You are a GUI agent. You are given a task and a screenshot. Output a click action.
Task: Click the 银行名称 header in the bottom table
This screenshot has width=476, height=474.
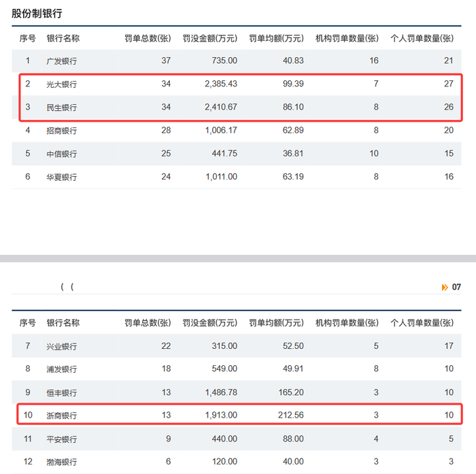pyautogui.click(x=63, y=323)
